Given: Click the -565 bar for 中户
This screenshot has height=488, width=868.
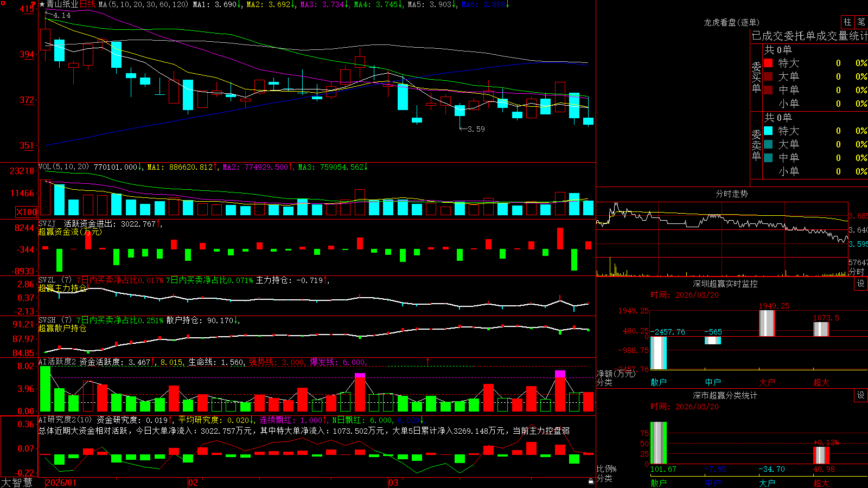Looking at the screenshot, I should tap(713, 341).
